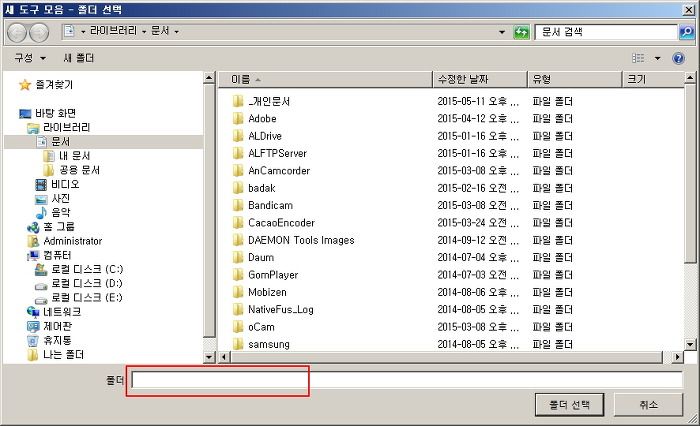Click the 로컬 디스크 (D:) drive icon
Screen dimensions: 700x426
pyautogui.click(x=41, y=284)
